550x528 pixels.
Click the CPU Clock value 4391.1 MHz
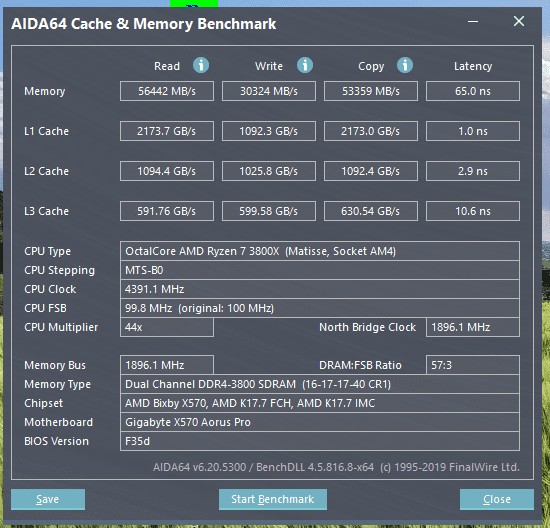point(320,289)
